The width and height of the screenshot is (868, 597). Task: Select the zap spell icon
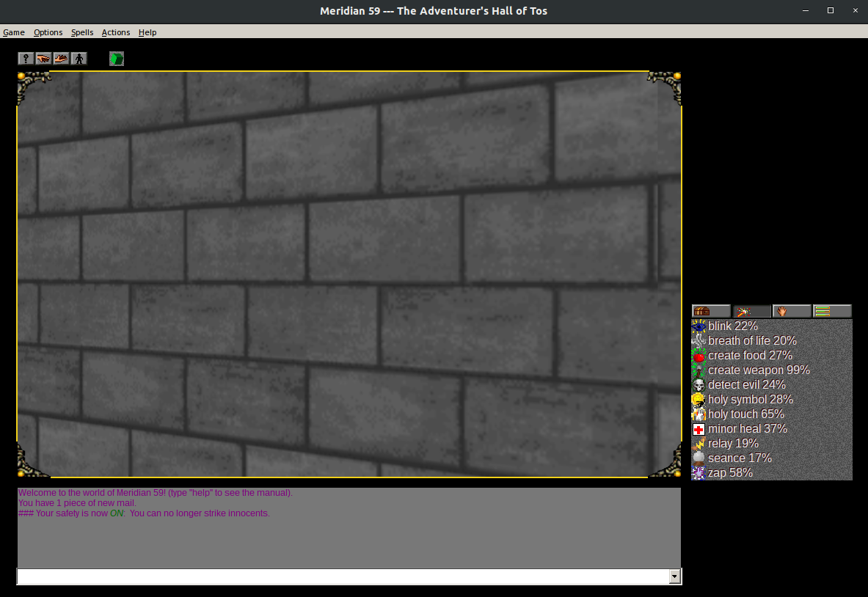[699, 473]
